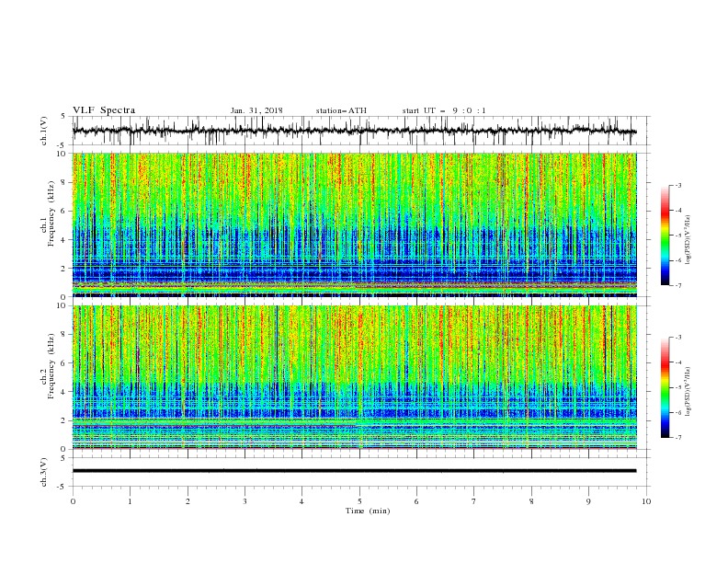Select the "start UT = 9 :0 :1" text

tap(444, 110)
